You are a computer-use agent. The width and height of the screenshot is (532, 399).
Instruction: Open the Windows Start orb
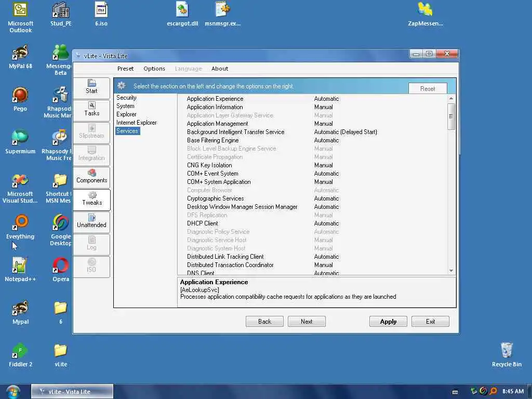point(13,392)
